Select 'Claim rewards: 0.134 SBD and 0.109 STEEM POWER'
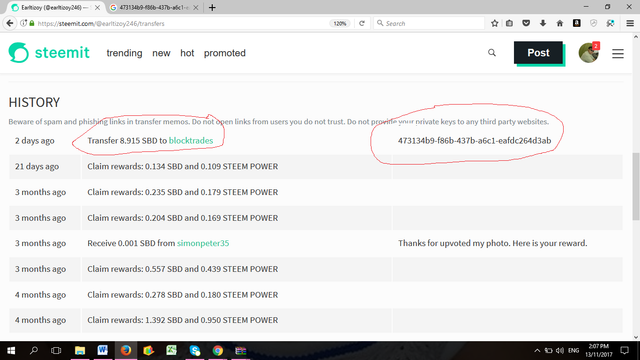 [x=182, y=166]
